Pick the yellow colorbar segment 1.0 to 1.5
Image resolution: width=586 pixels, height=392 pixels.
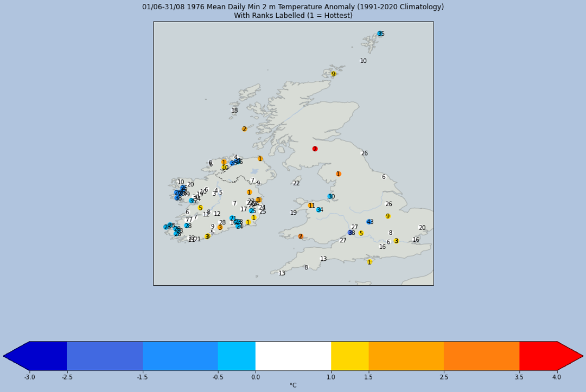(x=350, y=356)
